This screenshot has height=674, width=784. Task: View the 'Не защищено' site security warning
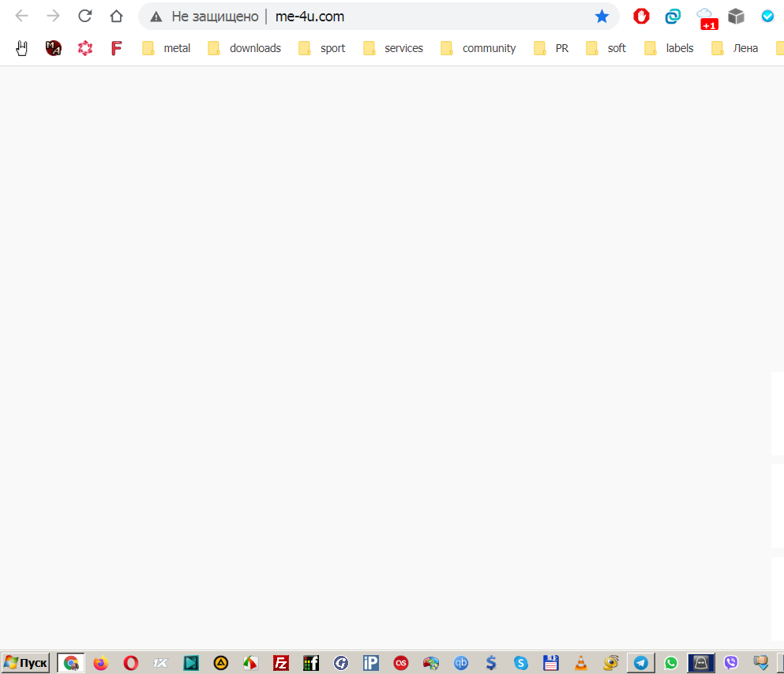click(204, 17)
